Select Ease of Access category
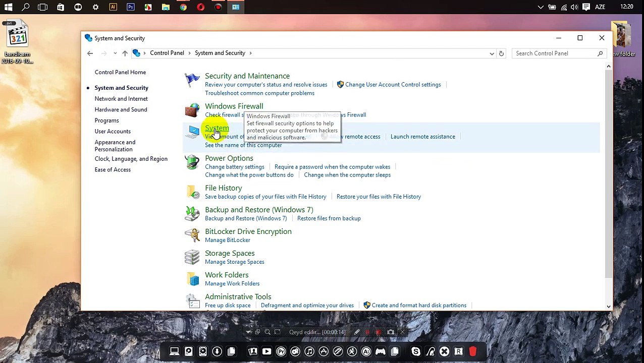This screenshot has width=644, height=363. [113, 170]
